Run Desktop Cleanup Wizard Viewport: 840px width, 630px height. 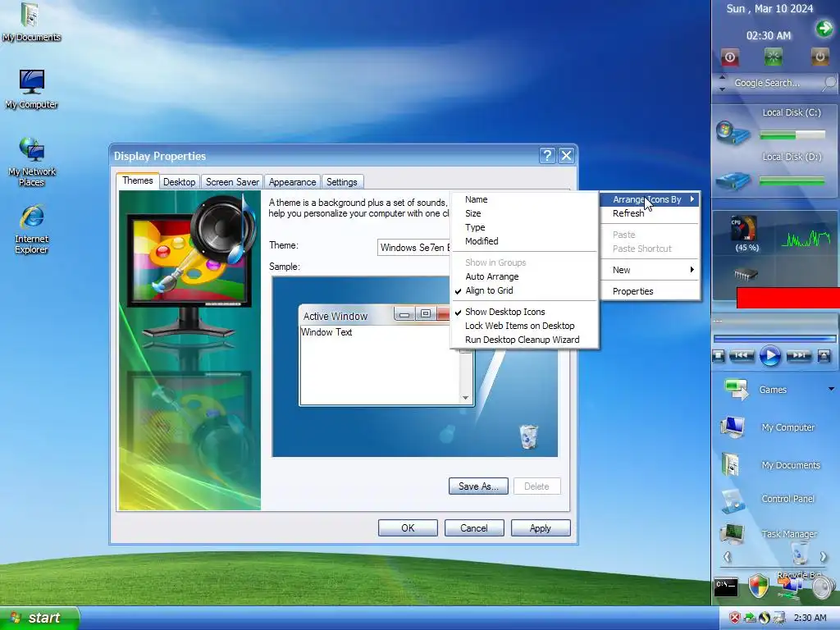(524, 340)
